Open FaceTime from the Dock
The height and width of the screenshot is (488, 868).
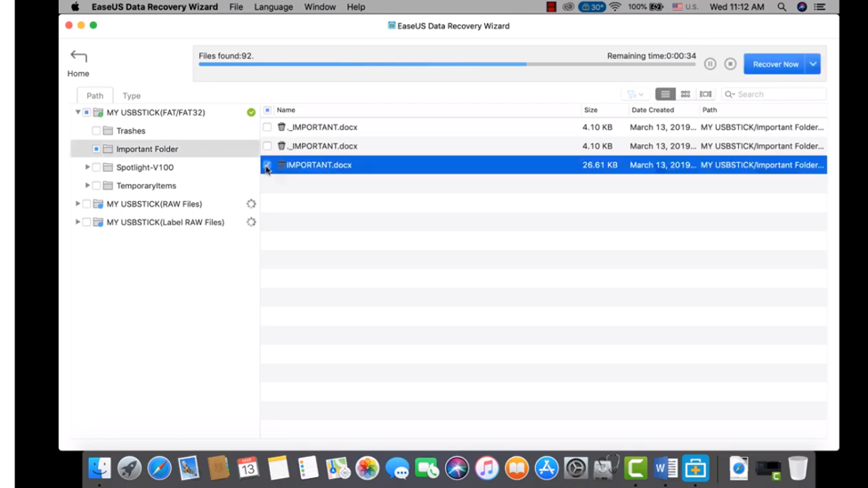point(426,468)
